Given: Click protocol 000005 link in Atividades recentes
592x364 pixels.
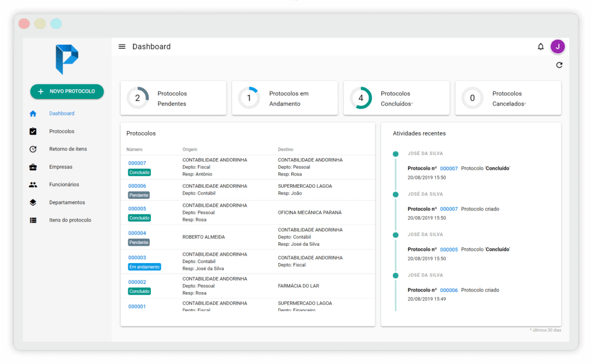Looking at the screenshot, I should coord(449,250).
